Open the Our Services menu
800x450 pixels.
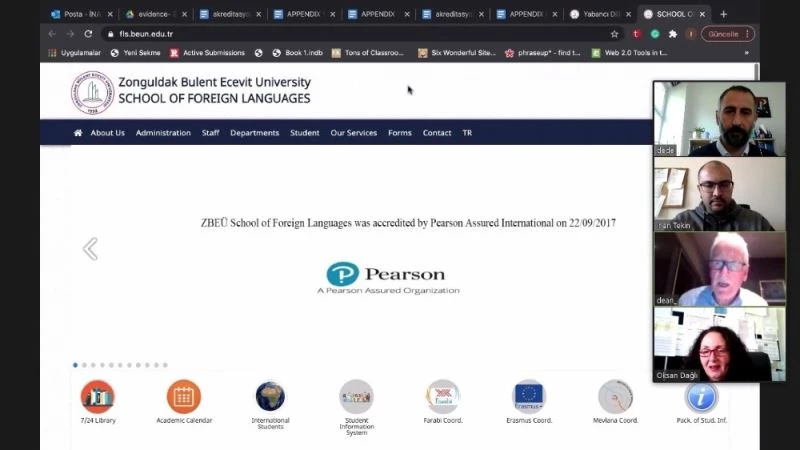click(353, 133)
